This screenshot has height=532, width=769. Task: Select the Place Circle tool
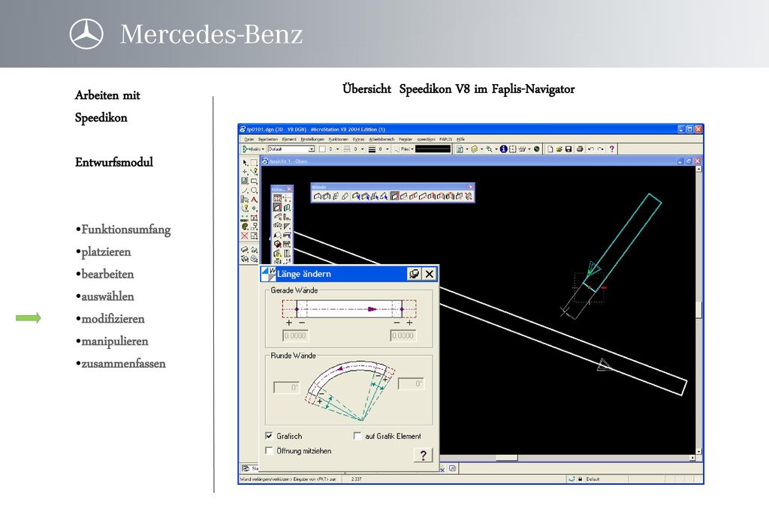point(254,190)
